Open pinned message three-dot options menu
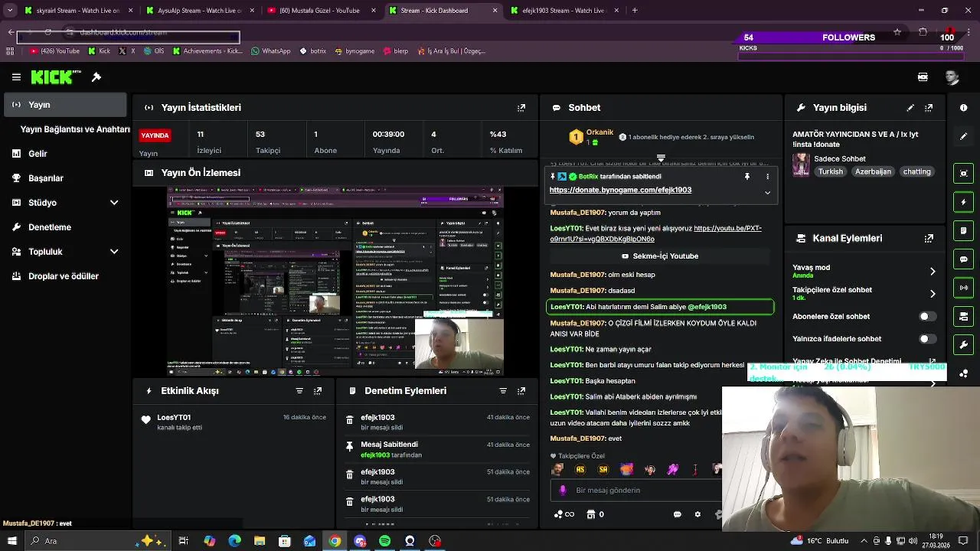Screen dimensions: 980x551 (767, 177)
